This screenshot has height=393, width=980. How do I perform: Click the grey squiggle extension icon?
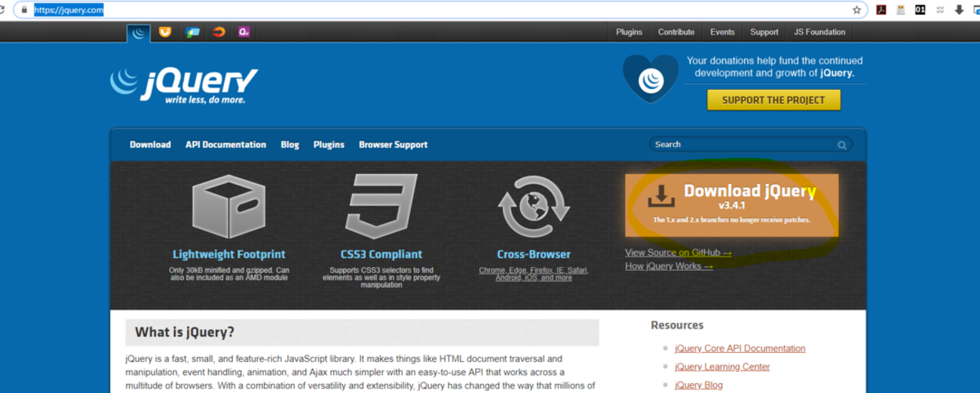point(940,10)
